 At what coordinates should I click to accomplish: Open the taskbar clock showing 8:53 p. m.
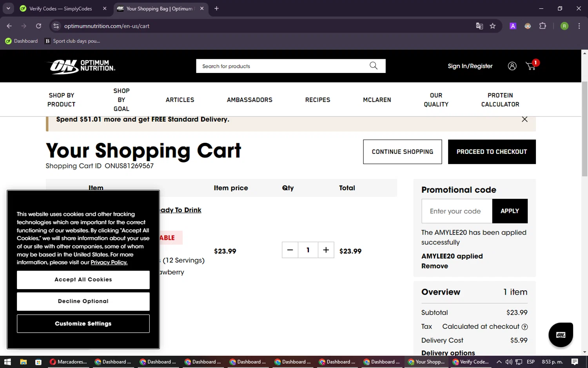tap(552, 362)
